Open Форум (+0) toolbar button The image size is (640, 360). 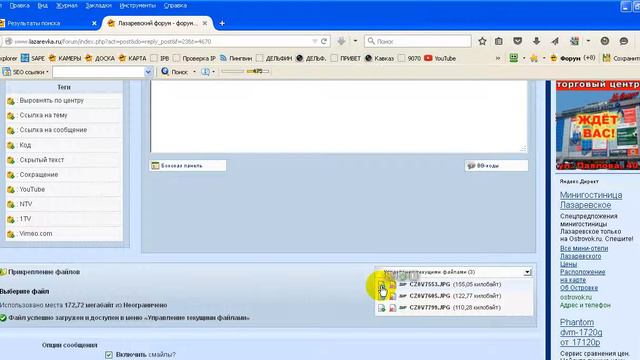point(573,58)
